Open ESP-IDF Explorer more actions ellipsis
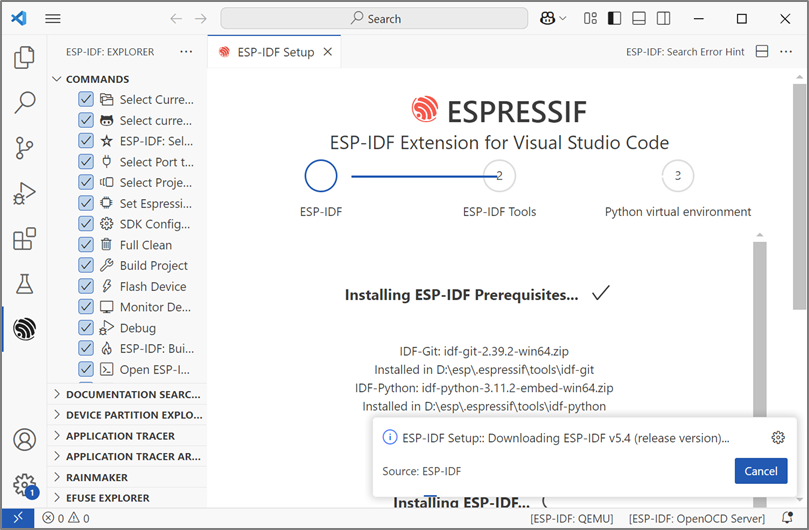The width and height of the screenshot is (809, 530). tap(186, 52)
